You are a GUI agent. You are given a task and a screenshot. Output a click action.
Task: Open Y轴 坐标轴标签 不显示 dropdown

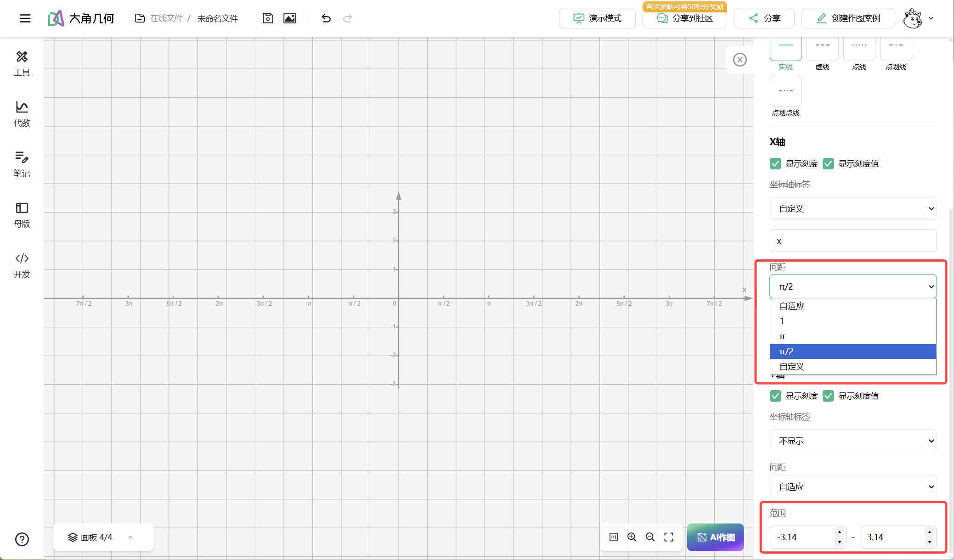click(852, 441)
